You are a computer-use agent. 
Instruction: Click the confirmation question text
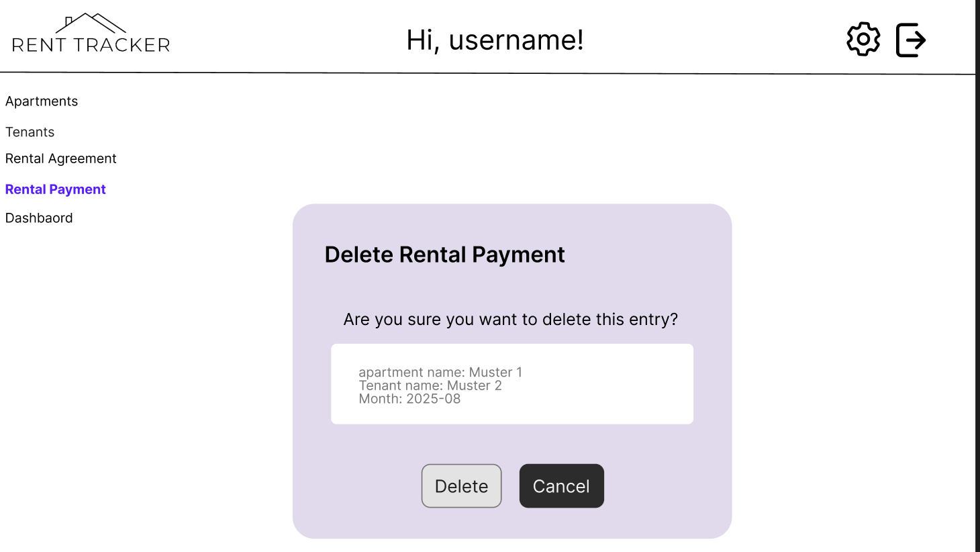(511, 319)
